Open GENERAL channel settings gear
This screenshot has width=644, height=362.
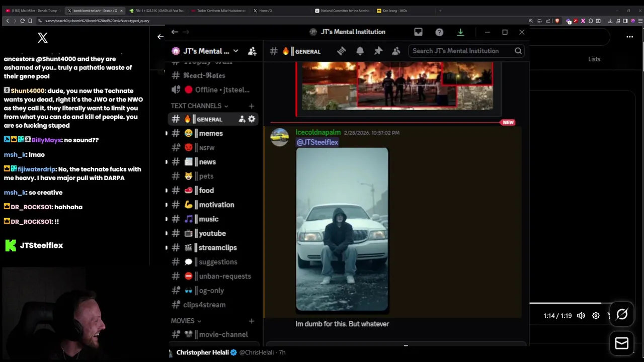point(252,119)
